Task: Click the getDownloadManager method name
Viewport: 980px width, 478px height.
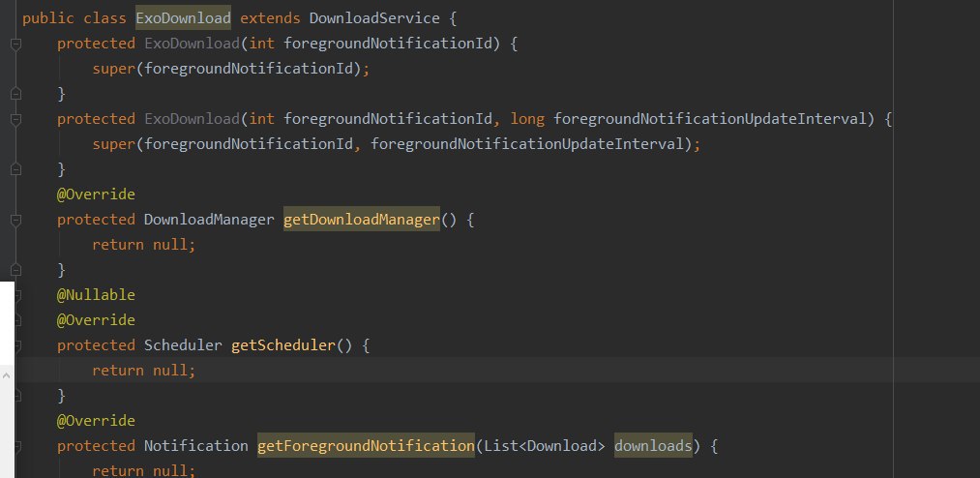Action: [x=362, y=220]
